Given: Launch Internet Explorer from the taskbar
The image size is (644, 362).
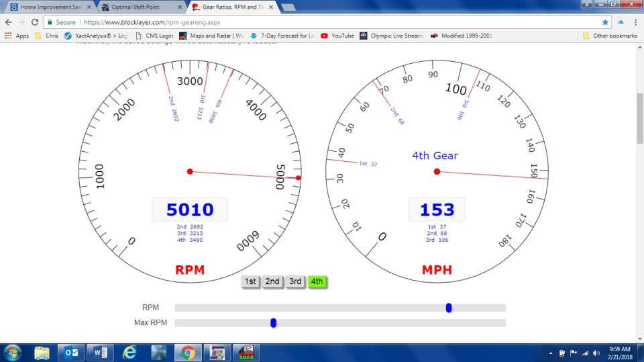Looking at the screenshot, I should pos(129,353).
